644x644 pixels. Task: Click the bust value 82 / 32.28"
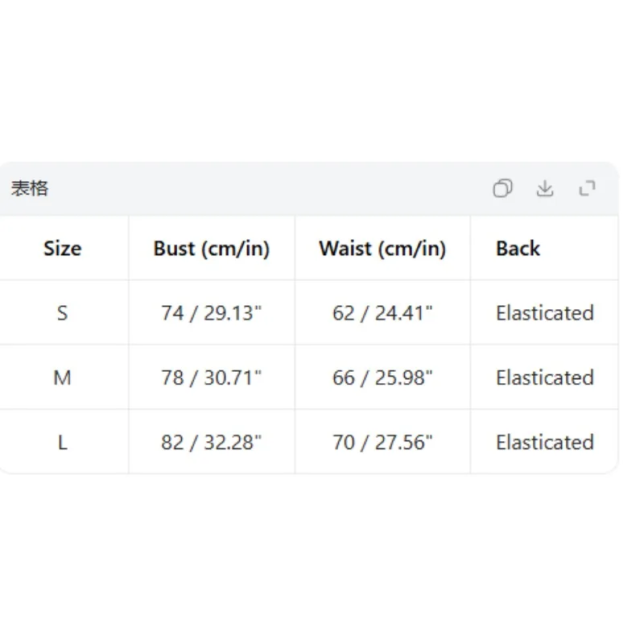pos(211,442)
